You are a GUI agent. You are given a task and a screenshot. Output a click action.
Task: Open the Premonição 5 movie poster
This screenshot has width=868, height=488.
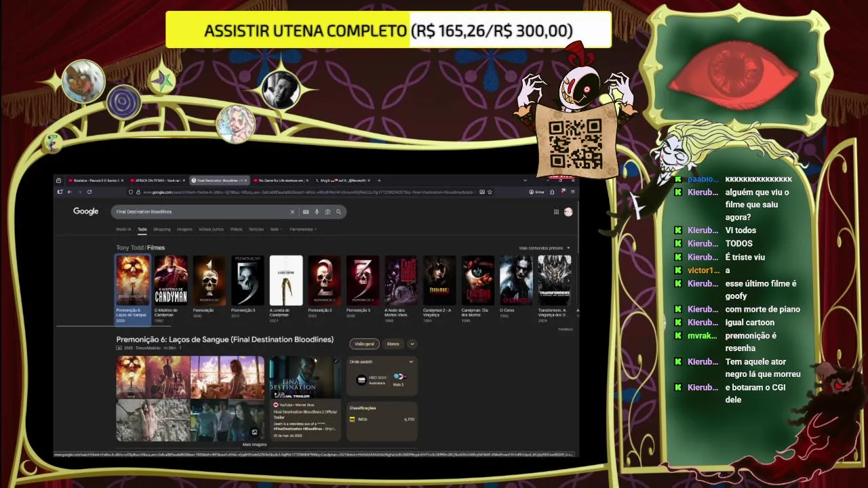click(x=248, y=281)
